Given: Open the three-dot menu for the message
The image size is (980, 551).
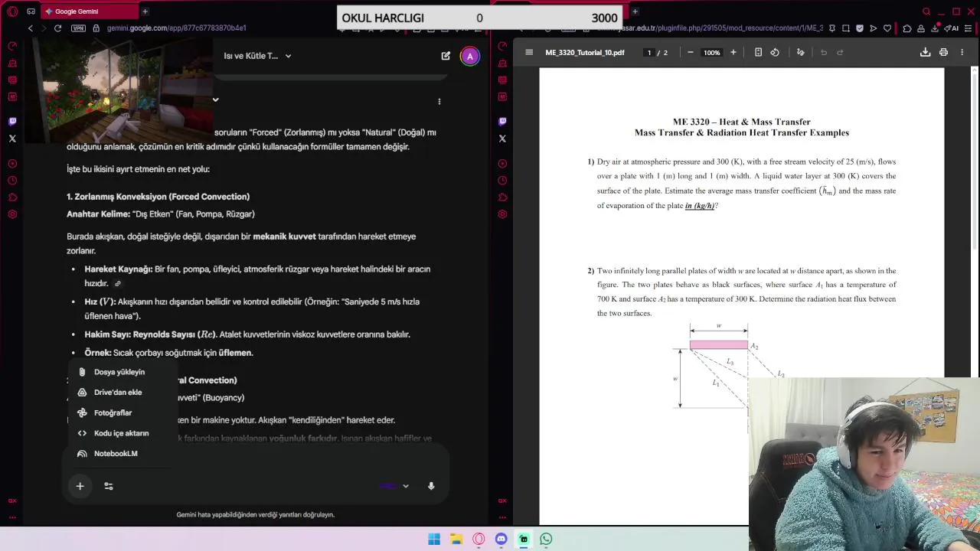Looking at the screenshot, I should 439,101.
